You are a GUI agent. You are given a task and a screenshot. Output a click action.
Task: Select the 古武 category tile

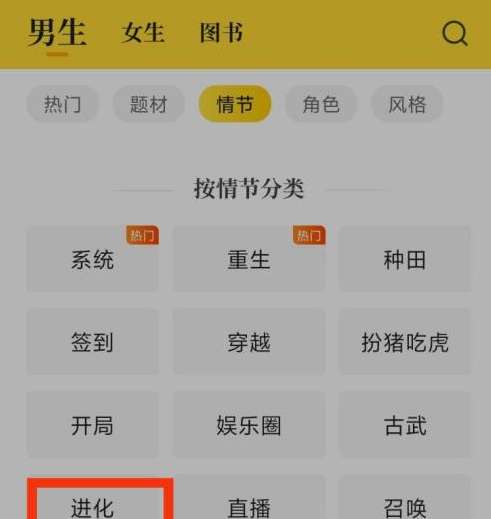(x=405, y=425)
